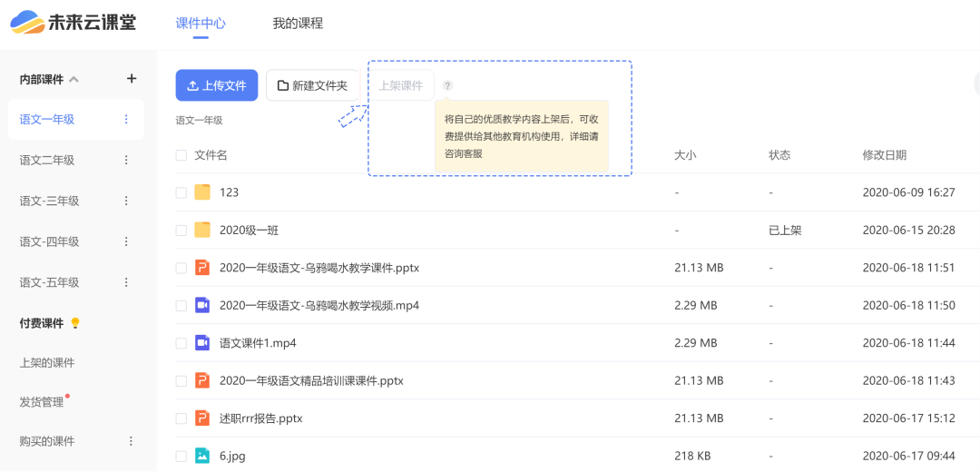Image resolution: width=980 pixels, height=472 pixels.
Task: Click the question mark help icon
Action: point(447,85)
